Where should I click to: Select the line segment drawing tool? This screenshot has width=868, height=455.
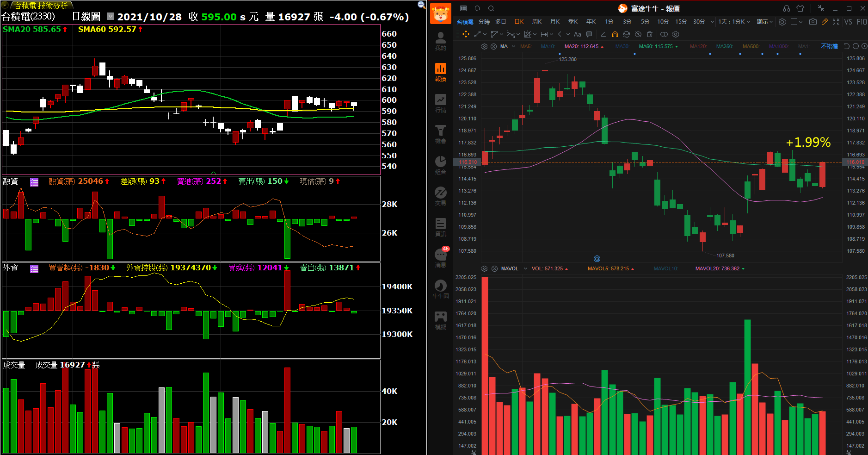click(477, 34)
